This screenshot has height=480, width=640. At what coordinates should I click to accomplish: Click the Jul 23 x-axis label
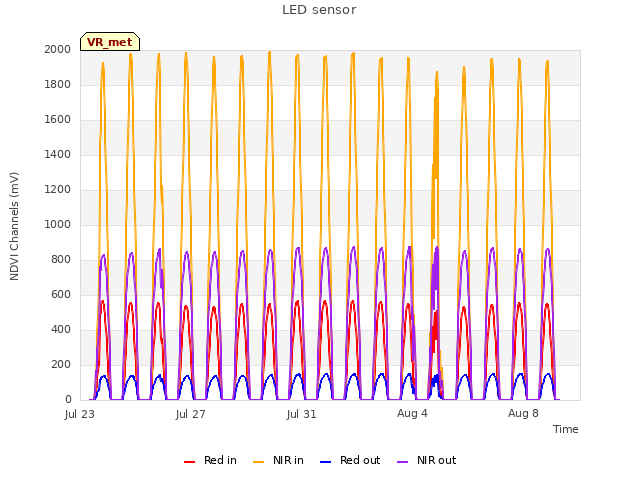(80, 414)
